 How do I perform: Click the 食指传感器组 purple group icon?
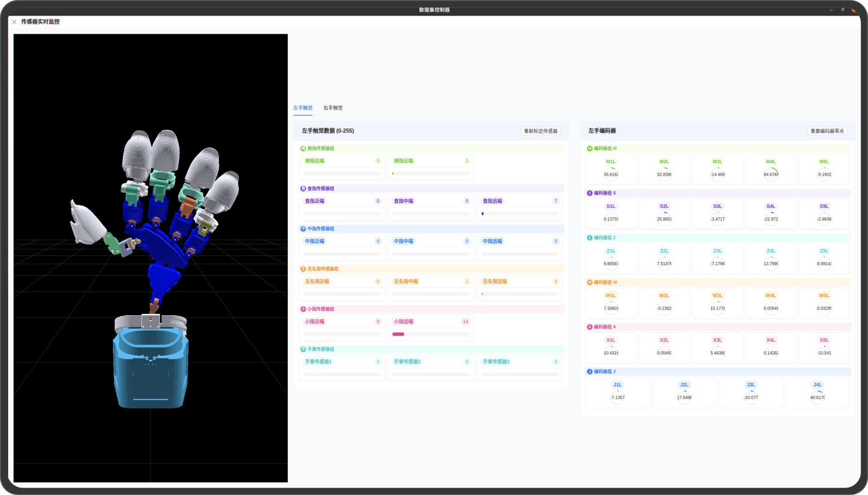point(303,189)
